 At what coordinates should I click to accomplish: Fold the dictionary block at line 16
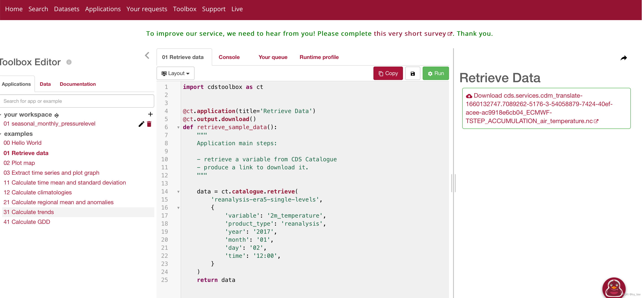click(179, 208)
